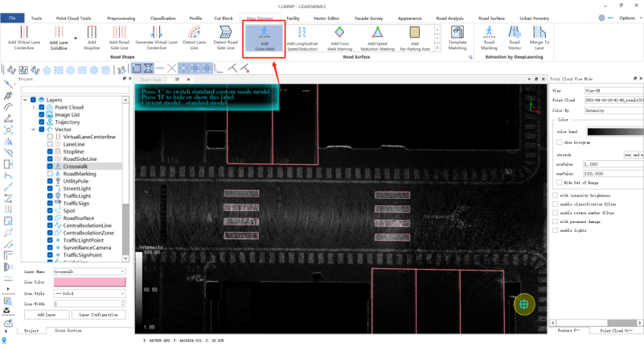The width and height of the screenshot is (644, 347).
Task: Expand the Road Surface ribbon gallery
Action: click(437, 48)
